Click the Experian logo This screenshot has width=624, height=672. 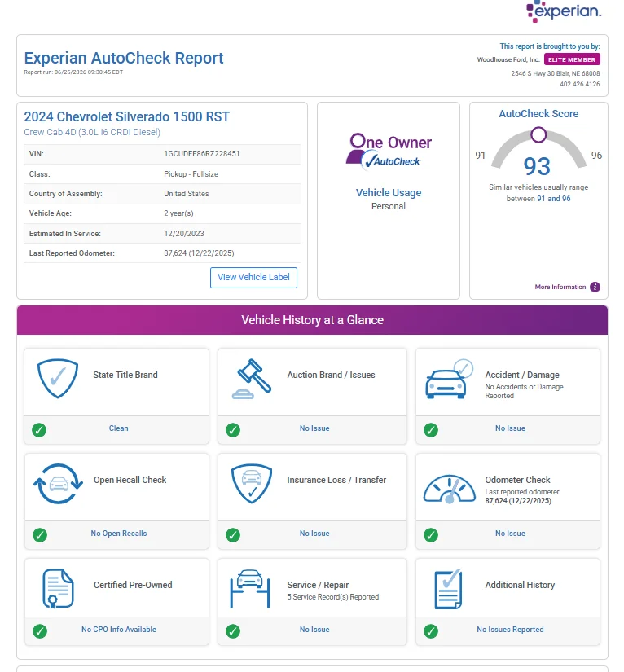(x=564, y=11)
